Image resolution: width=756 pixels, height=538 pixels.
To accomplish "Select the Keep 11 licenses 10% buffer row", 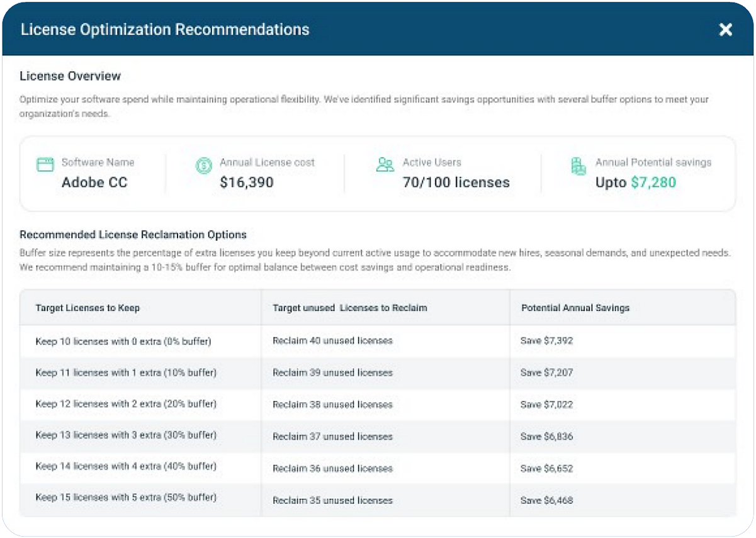I will point(378,373).
